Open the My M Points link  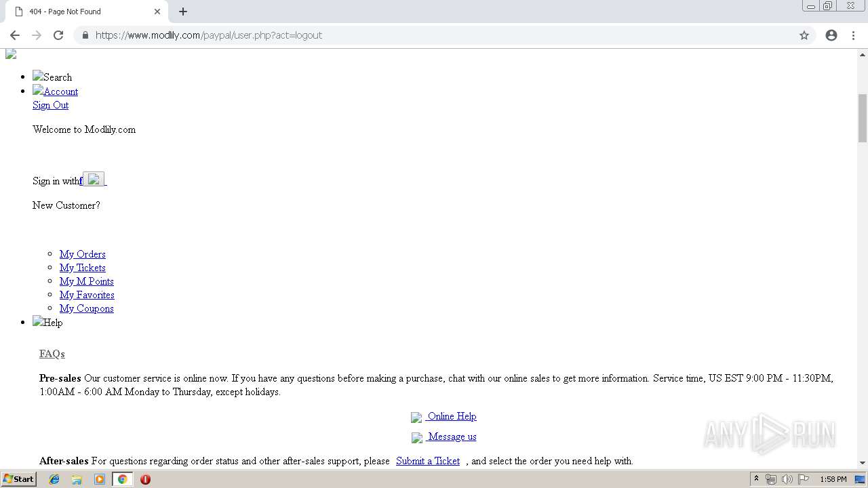pos(86,281)
